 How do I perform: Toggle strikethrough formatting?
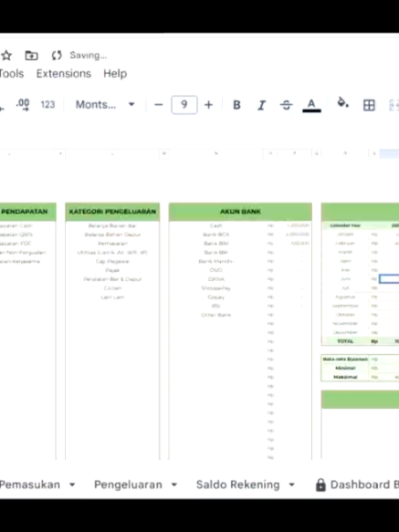pos(286,105)
